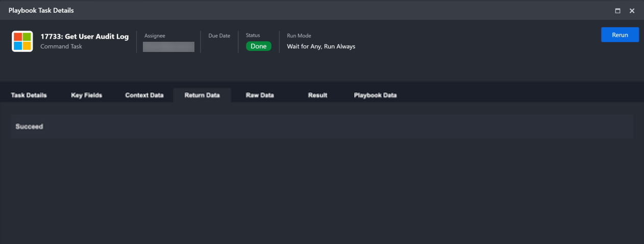
Task: Click the Microsoft logo task icon
Action: point(22,41)
